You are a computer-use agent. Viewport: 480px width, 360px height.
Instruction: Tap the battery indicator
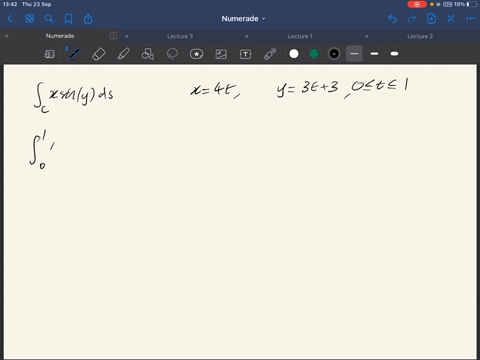click(472, 4)
